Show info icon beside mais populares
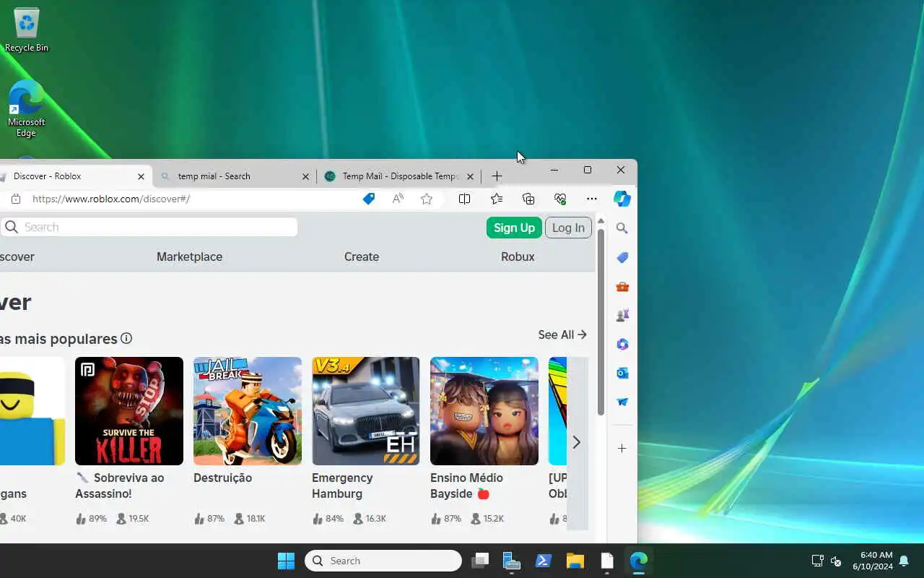Image resolution: width=924 pixels, height=578 pixels. (126, 338)
